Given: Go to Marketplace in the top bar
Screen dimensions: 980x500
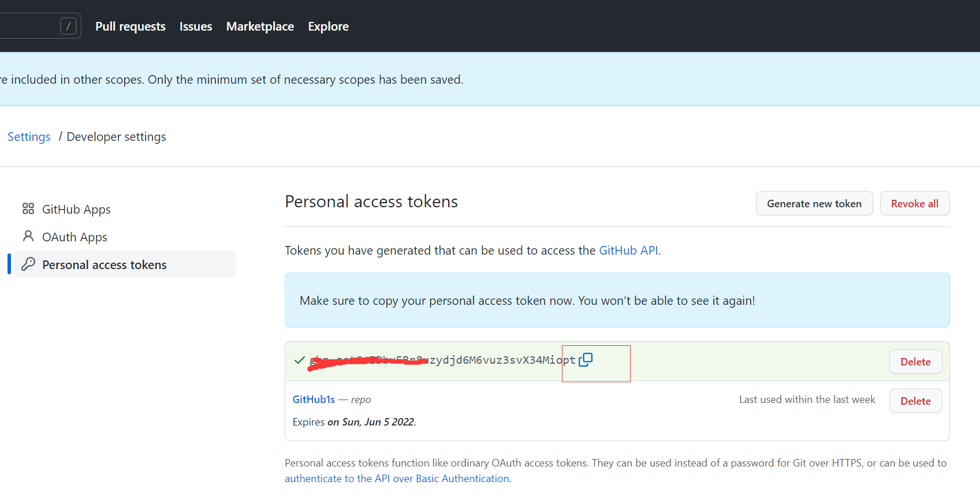Looking at the screenshot, I should tap(260, 27).
